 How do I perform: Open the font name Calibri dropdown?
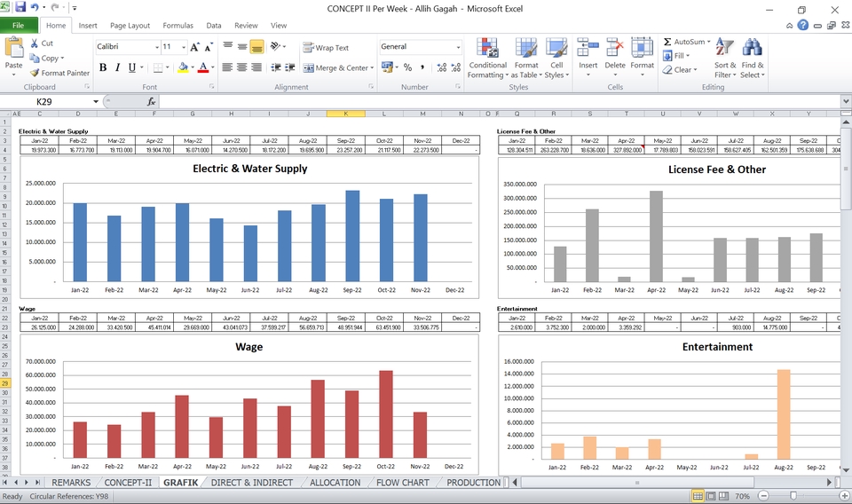pyautogui.click(x=157, y=47)
